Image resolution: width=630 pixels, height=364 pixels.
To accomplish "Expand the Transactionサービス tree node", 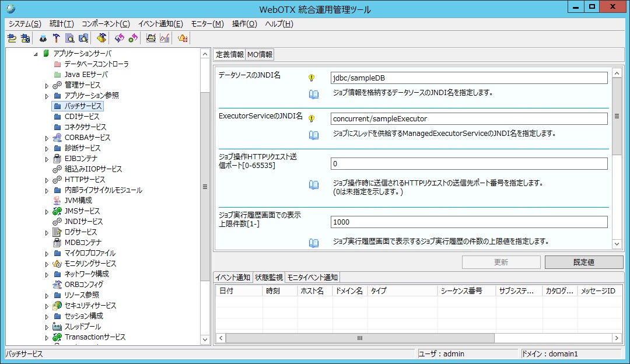I will tap(47, 338).
